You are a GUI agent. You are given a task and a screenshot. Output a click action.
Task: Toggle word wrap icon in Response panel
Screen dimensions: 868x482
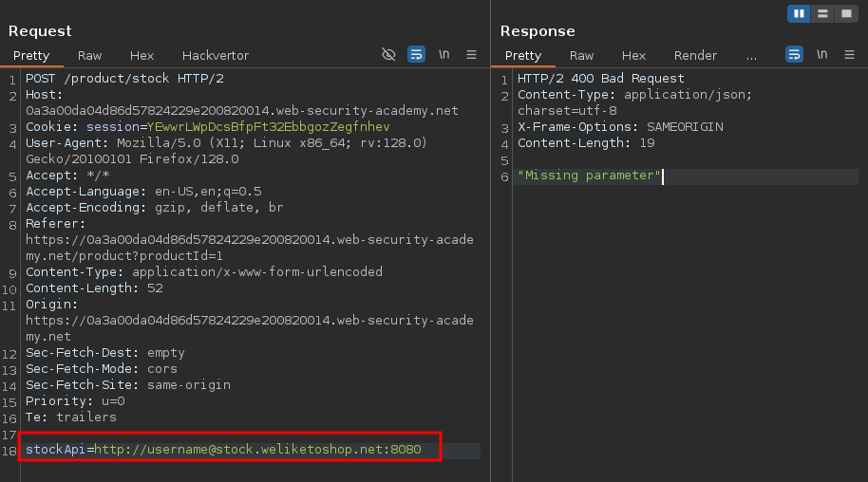click(794, 55)
